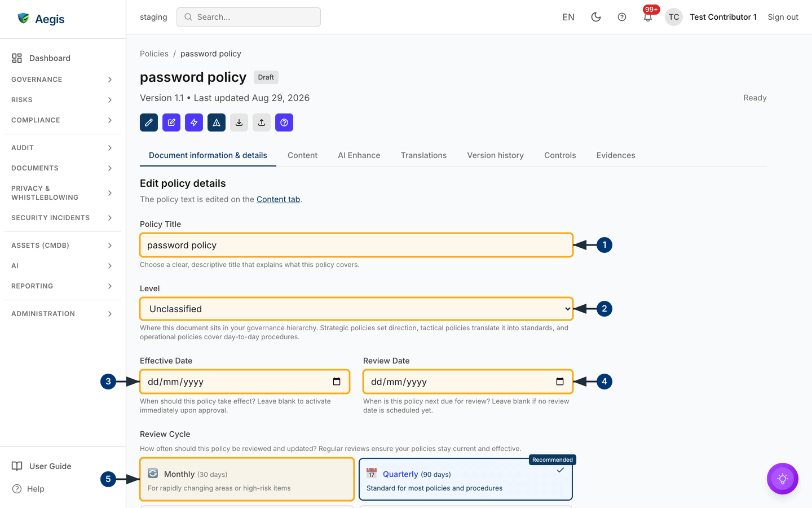Click the search magnifier icon
This screenshot has width=812, height=508.
click(188, 17)
